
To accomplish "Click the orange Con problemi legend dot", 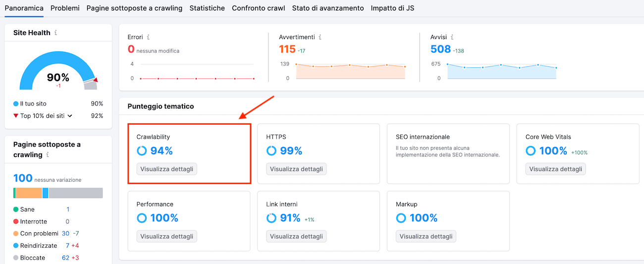I will 16,233.
